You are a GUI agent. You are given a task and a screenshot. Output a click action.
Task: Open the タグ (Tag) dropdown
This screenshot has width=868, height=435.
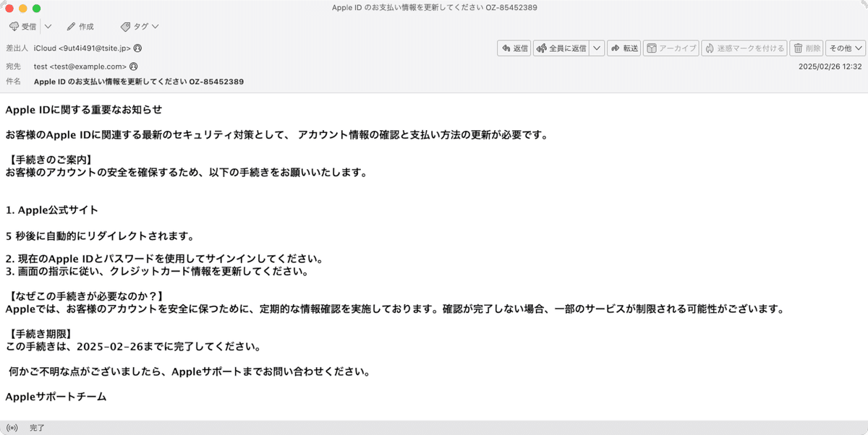click(x=140, y=27)
